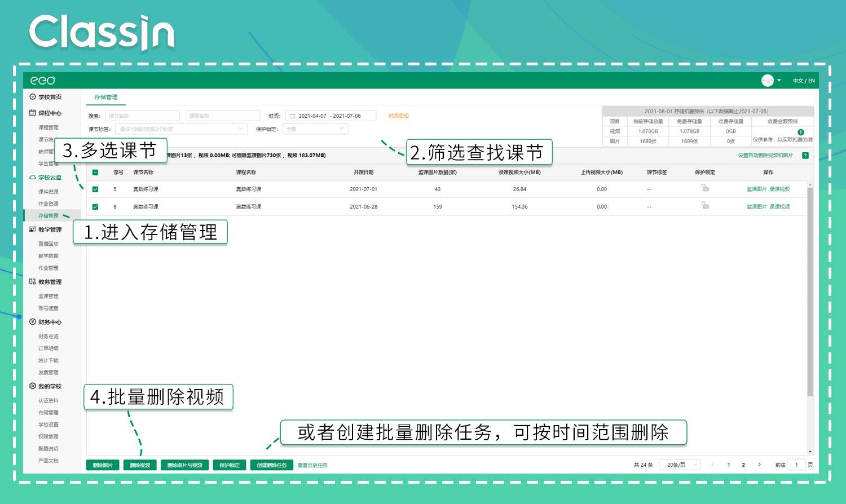Click the 课程中心 calendar icon

[33, 113]
